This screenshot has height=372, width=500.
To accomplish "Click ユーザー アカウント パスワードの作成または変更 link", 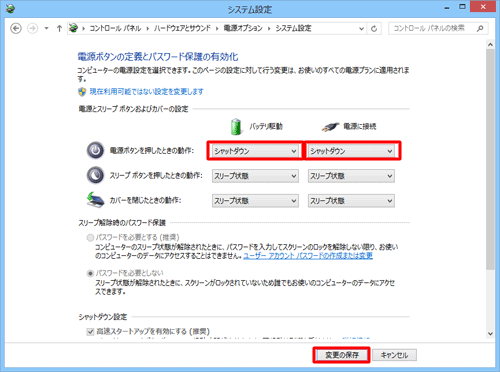I will pos(308,256).
